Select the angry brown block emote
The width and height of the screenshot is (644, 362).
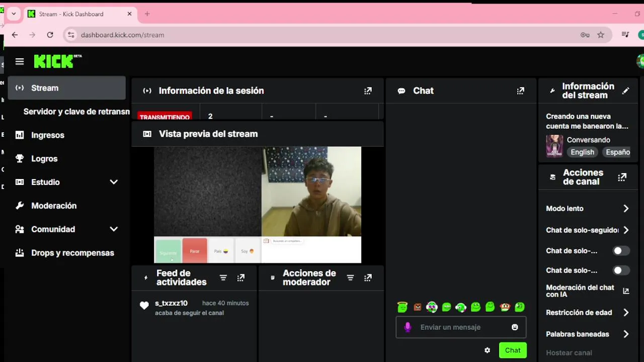pos(417,307)
